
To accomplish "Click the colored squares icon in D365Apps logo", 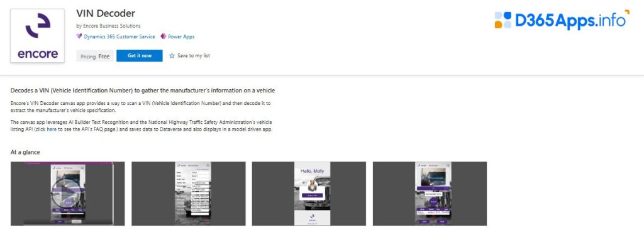I will 503,20.
